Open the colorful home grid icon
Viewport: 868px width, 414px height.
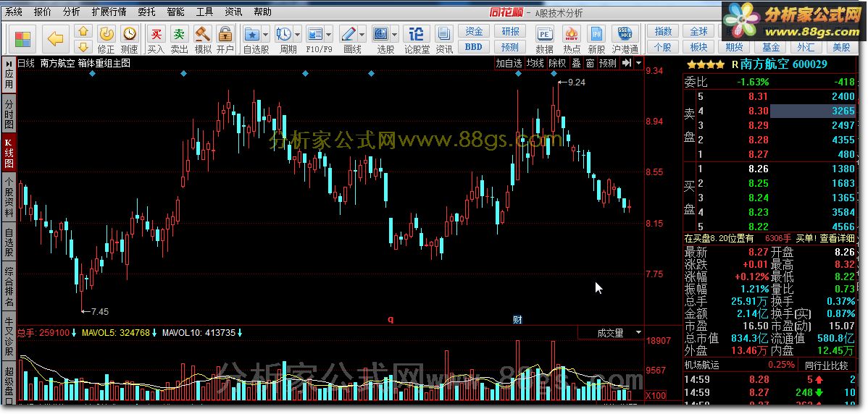point(22,40)
